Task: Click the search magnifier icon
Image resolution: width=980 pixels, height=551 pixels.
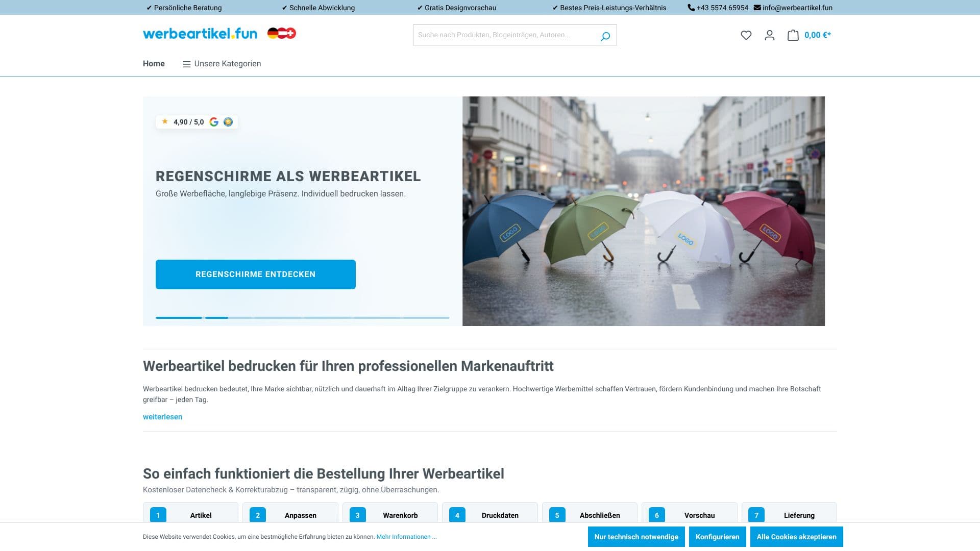Action: (x=605, y=36)
